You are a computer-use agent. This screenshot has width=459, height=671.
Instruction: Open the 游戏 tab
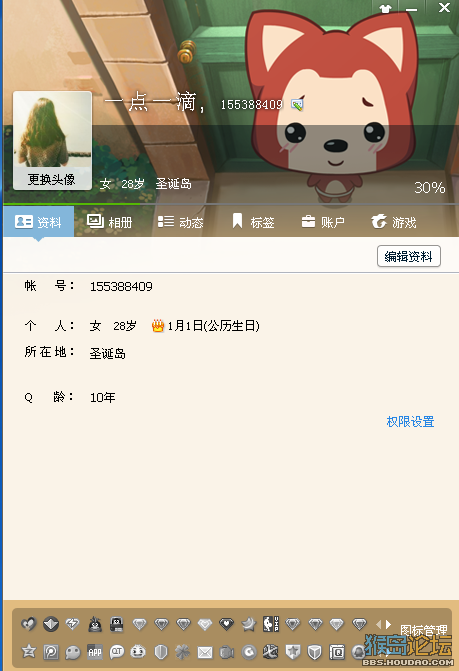coord(394,222)
